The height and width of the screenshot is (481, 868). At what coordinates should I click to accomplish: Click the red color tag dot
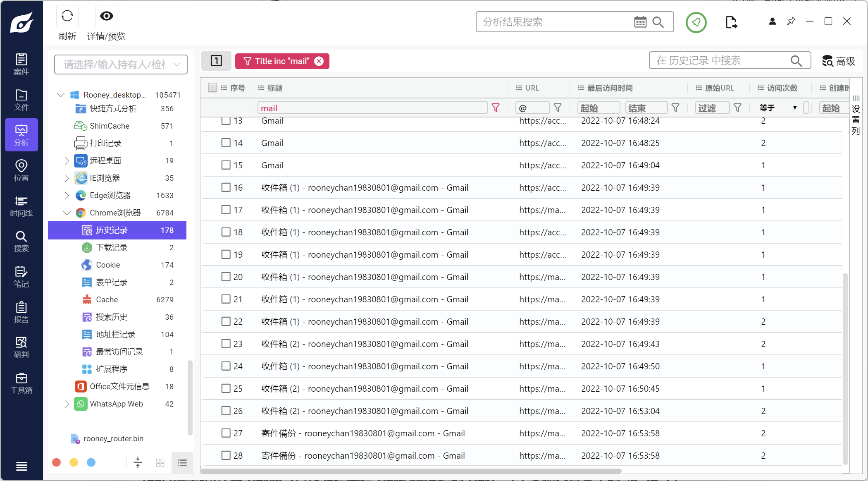click(57, 462)
